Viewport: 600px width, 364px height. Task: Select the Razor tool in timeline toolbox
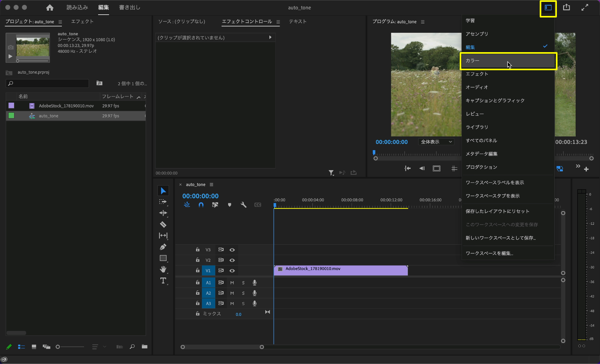[163, 224]
